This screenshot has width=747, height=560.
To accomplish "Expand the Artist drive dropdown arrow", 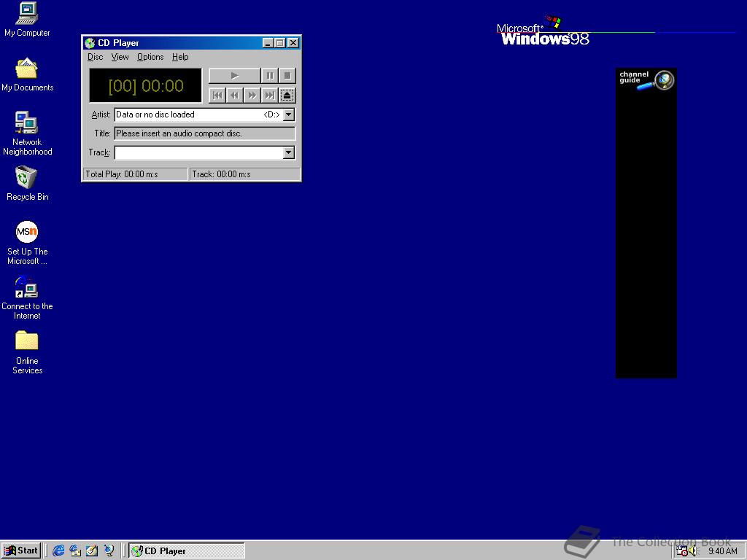I will click(x=289, y=114).
